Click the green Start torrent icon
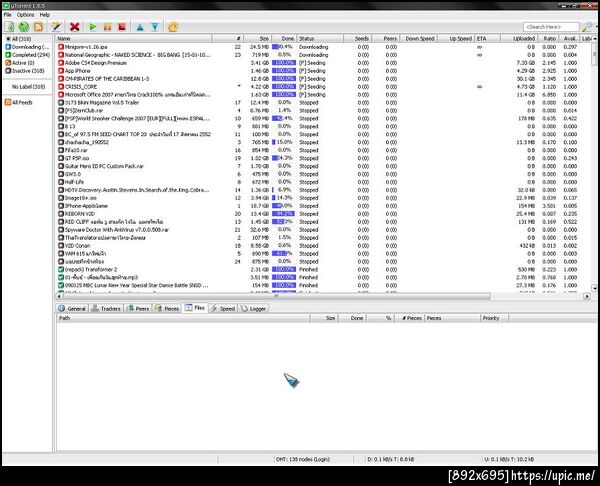 [x=93, y=27]
